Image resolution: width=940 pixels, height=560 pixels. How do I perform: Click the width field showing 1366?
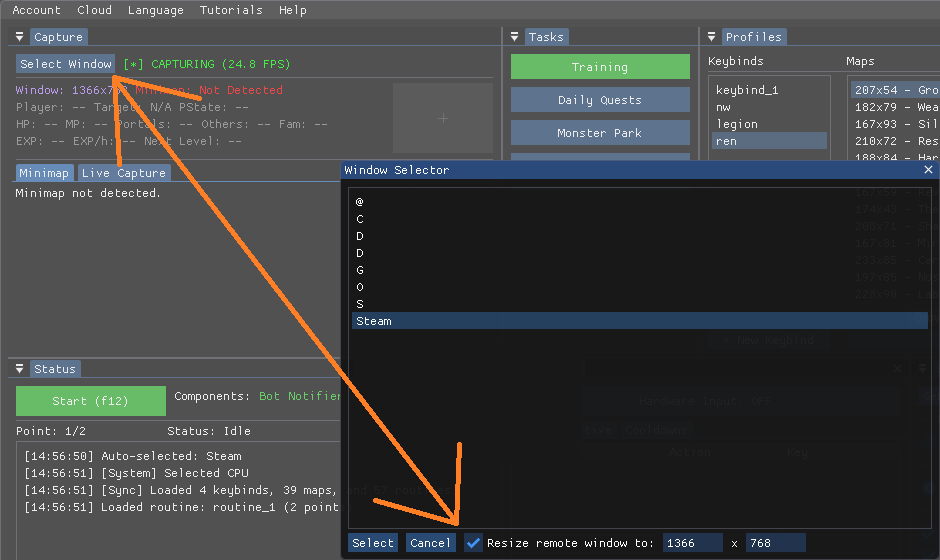click(x=692, y=543)
